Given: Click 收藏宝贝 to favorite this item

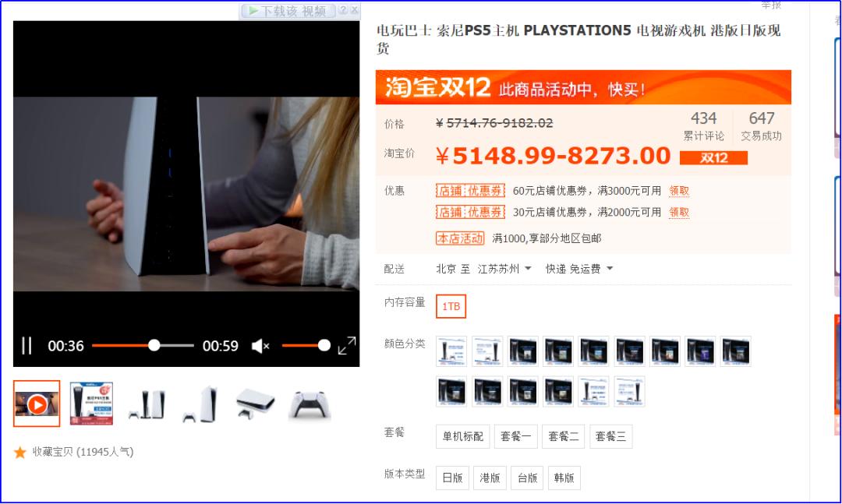Looking at the screenshot, I should [x=53, y=452].
